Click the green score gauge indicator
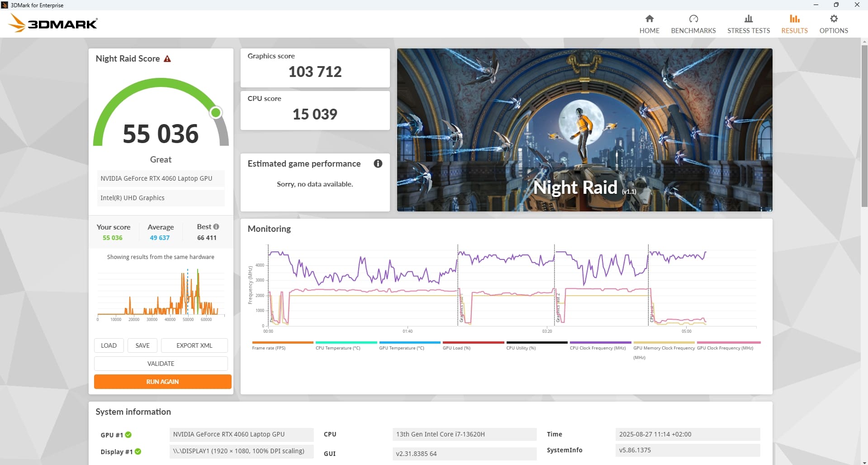Screen dimensions: 868x465 pyautogui.click(x=216, y=112)
